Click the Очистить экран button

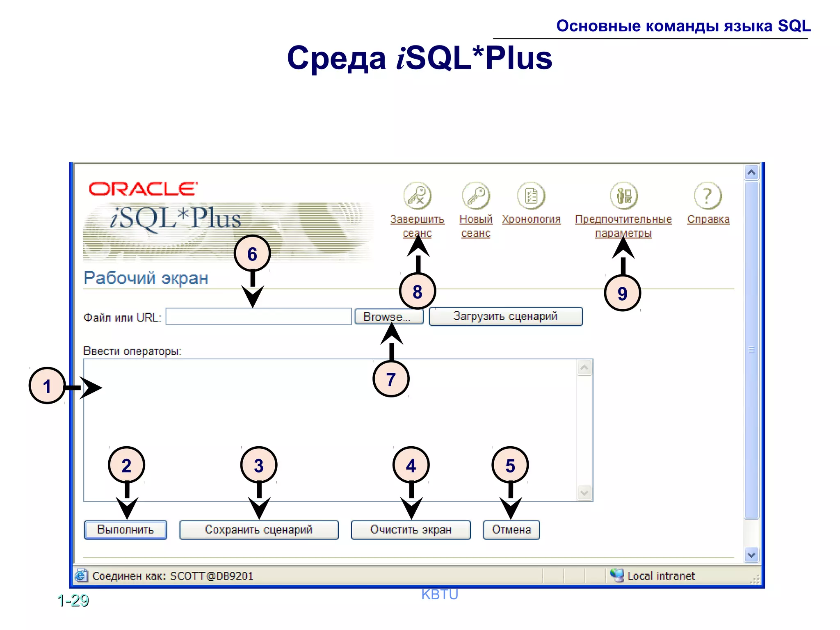click(411, 530)
